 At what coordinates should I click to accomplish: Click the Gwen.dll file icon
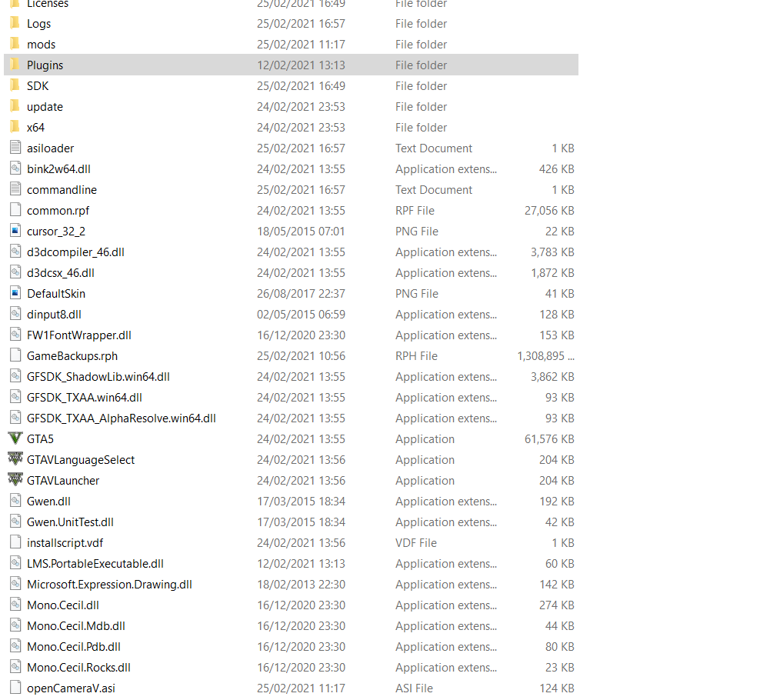point(15,501)
